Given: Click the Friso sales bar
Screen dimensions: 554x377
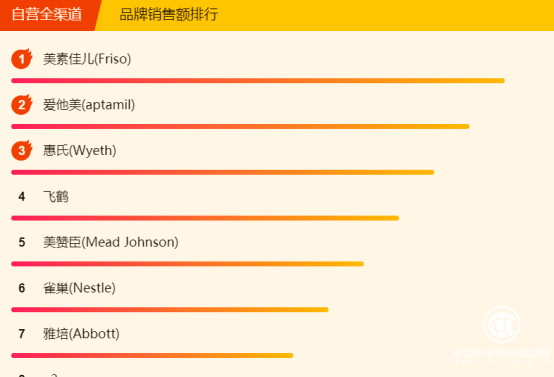Looking at the screenshot, I should 258,81.
